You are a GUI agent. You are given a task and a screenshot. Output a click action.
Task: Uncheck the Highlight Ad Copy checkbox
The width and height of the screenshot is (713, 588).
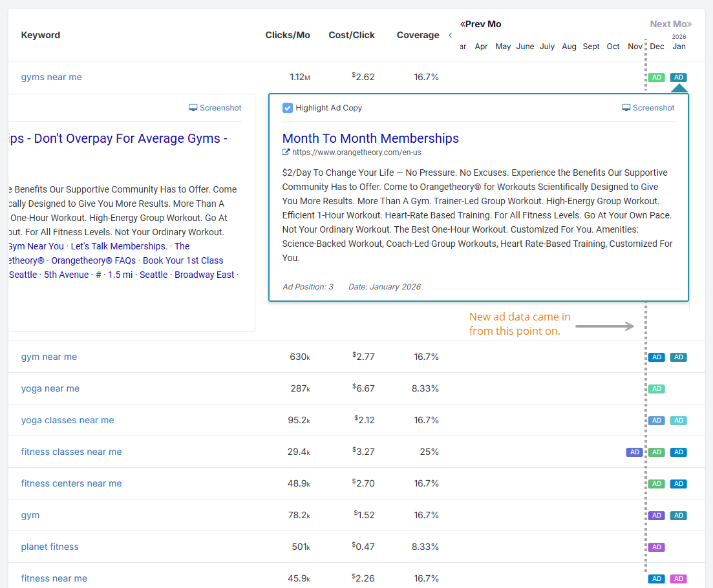(x=288, y=108)
